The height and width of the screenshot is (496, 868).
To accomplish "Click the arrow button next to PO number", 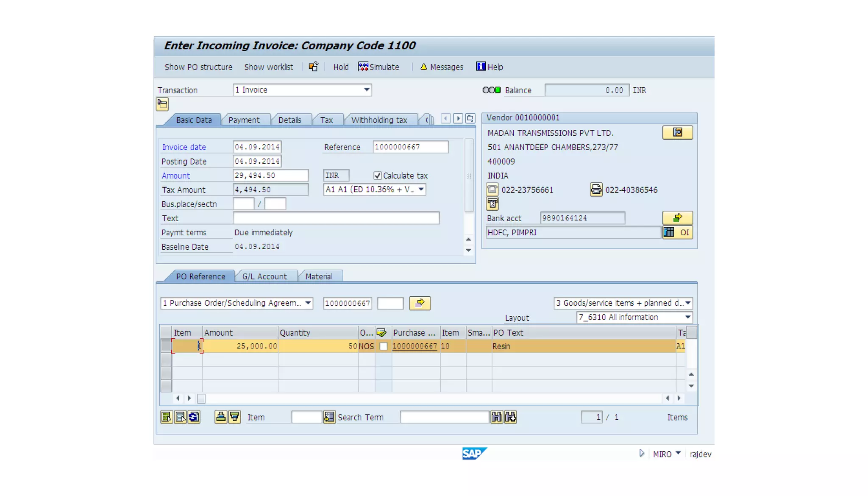I will 420,303.
